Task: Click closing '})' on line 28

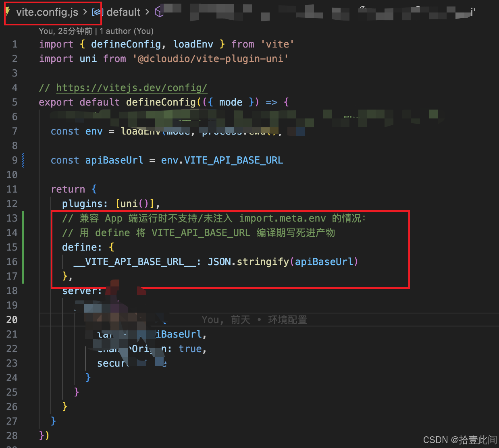Action: [44, 436]
